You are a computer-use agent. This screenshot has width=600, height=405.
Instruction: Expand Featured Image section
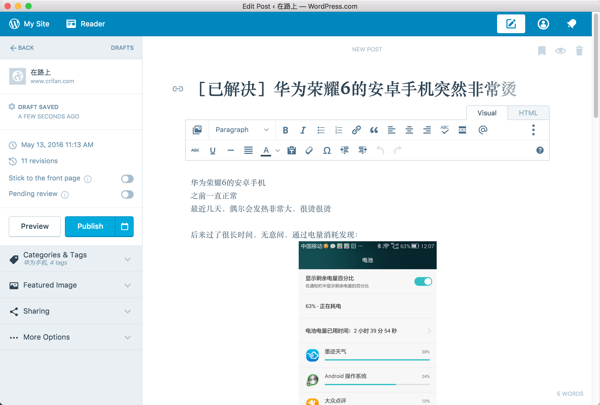click(71, 285)
